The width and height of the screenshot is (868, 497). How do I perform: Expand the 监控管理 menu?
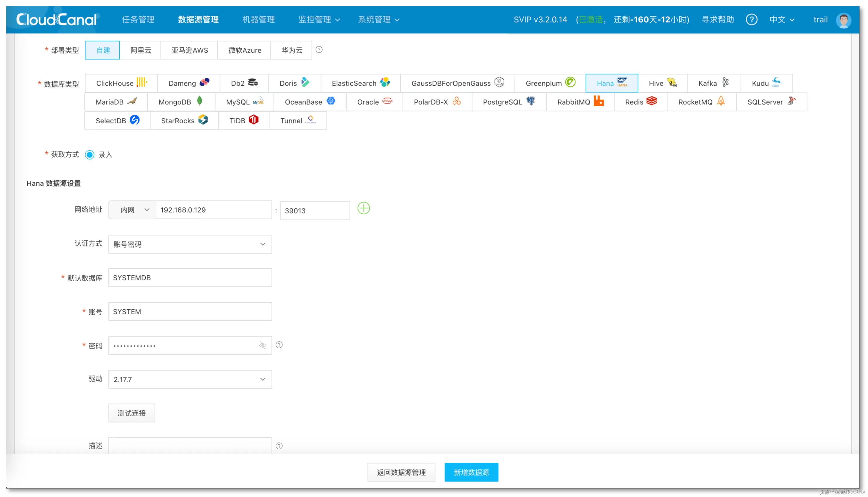tap(319, 20)
